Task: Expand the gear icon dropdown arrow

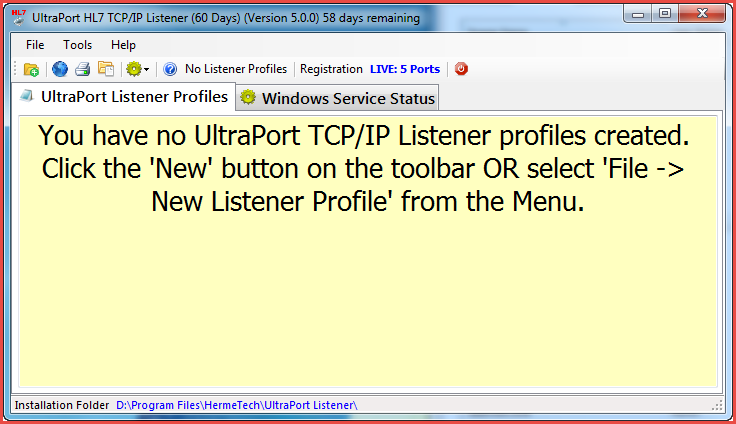Action: 146,69
